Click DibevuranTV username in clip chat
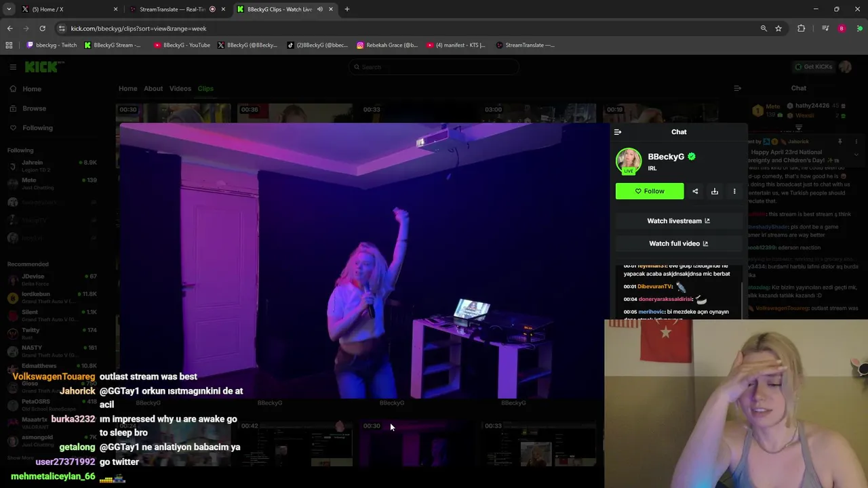Screen dimensions: 868x488 (x=654, y=287)
